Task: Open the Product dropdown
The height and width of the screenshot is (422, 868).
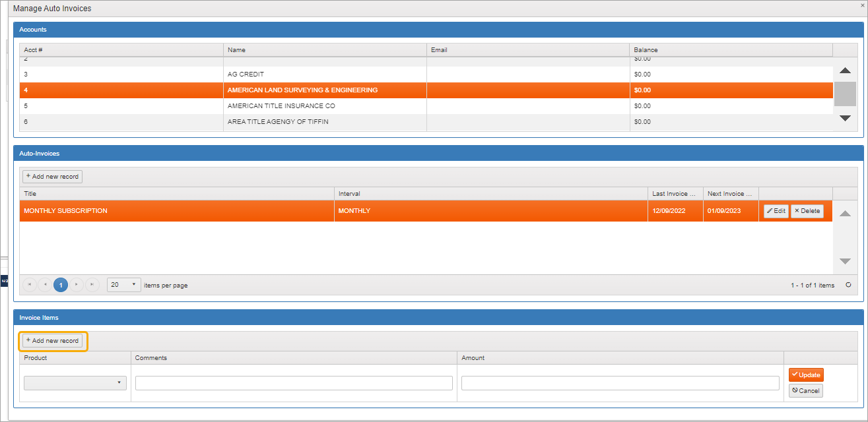Action: click(75, 383)
